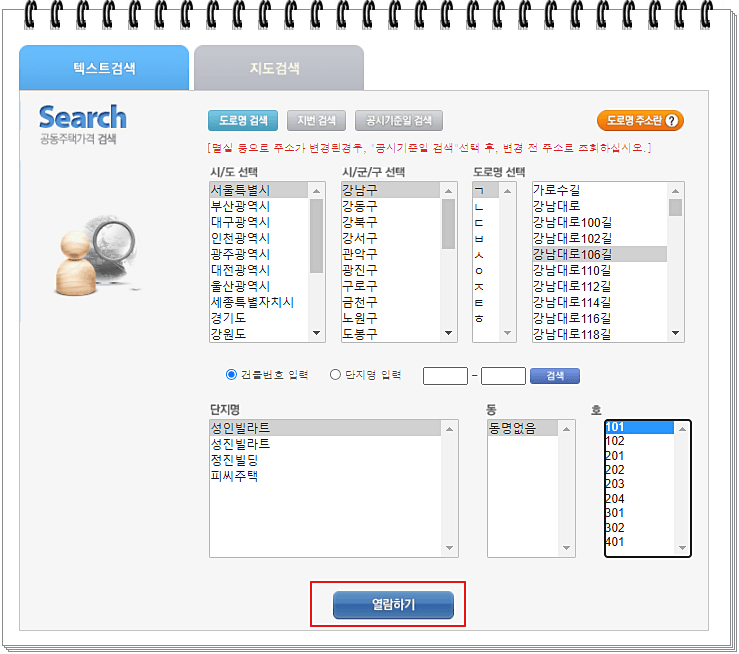Click scroll-up arrow of the road name list
Screen dimensions: 739x654
(675, 191)
